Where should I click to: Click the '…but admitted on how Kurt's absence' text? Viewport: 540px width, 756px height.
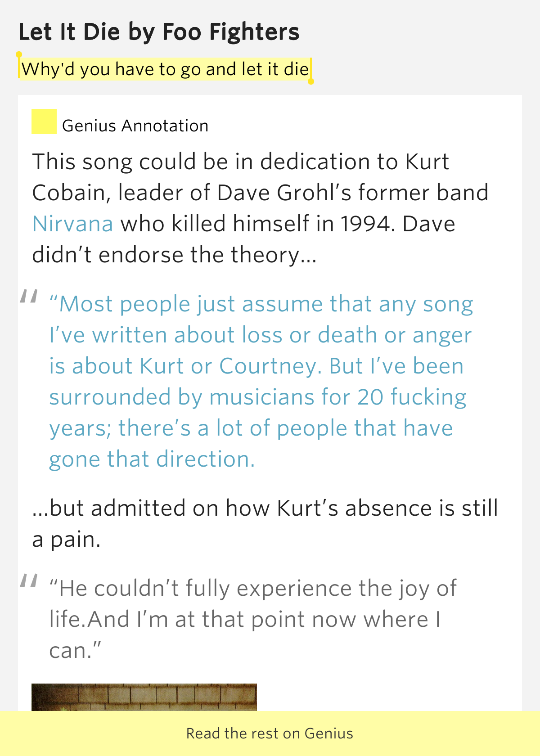pos(265,508)
